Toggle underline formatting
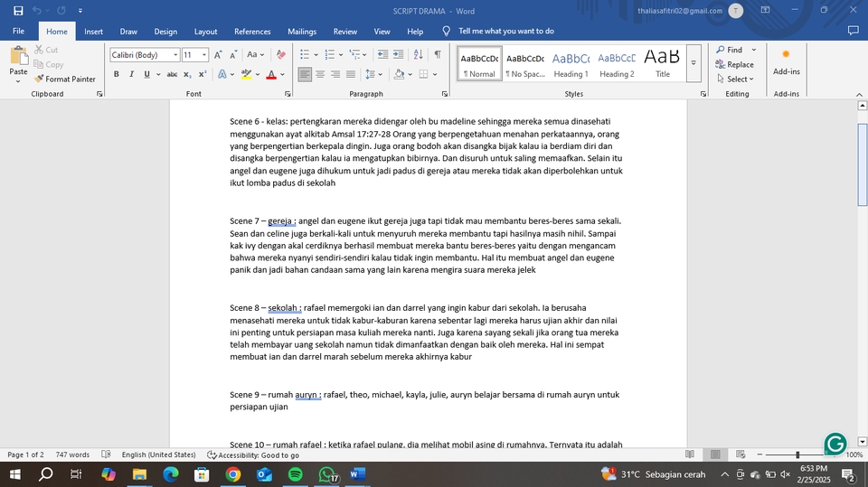Viewport: 868px width, 487px height. point(146,74)
